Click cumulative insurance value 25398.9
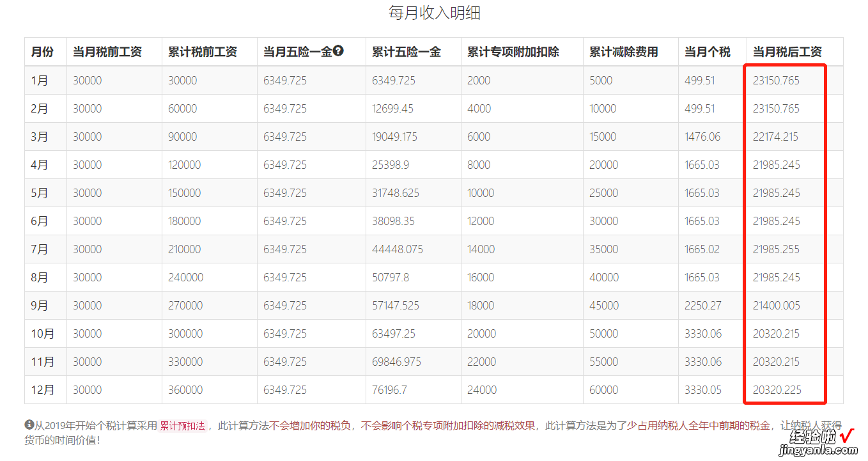This screenshot has width=868, height=461. point(391,165)
